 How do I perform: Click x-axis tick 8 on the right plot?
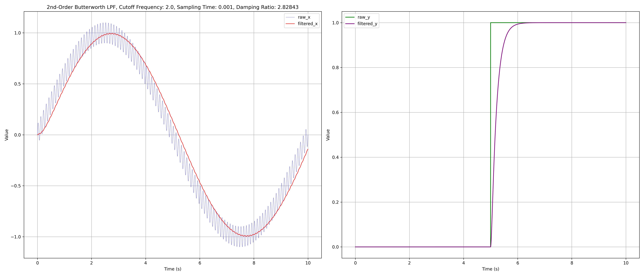(x=572, y=263)
